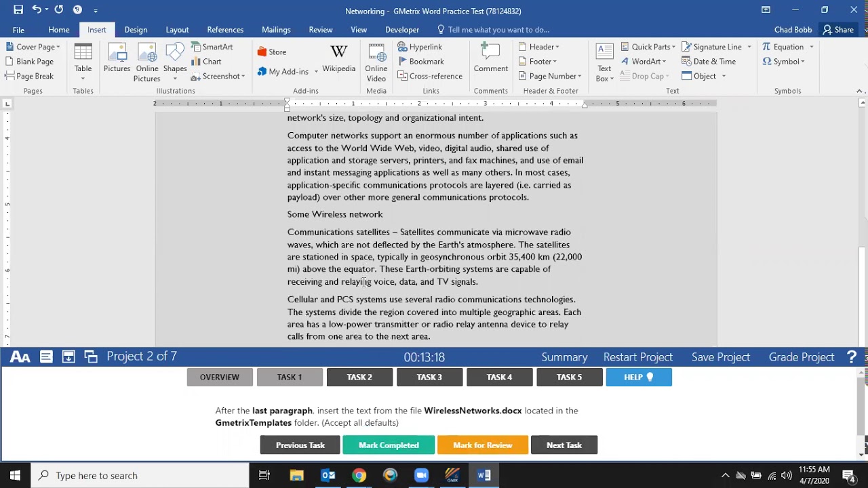Insert a Table from the ribbon
The height and width of the screenshot is (488, 868).
click(83, 62)
